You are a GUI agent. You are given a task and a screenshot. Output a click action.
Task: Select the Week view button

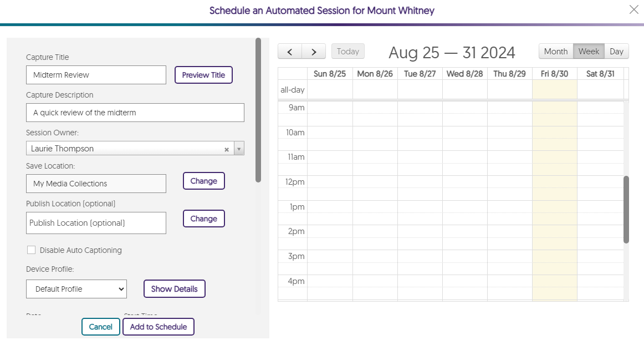[x=589, y=52]
